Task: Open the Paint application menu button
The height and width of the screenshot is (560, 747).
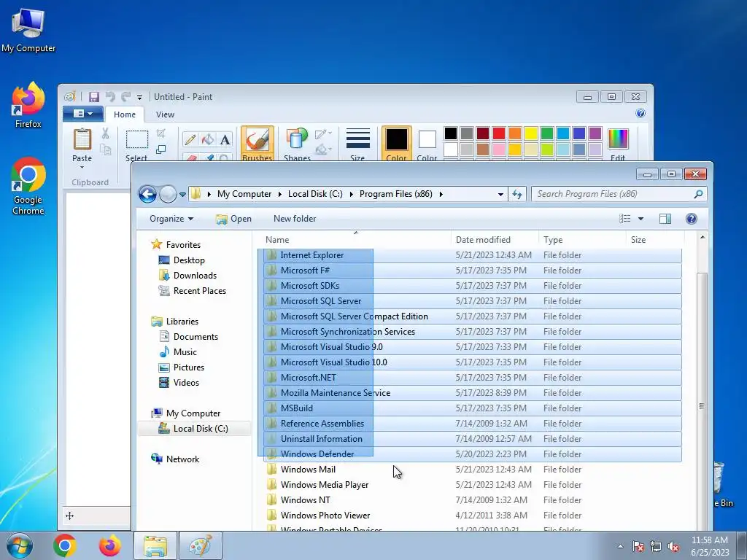Action: [83, 114]
